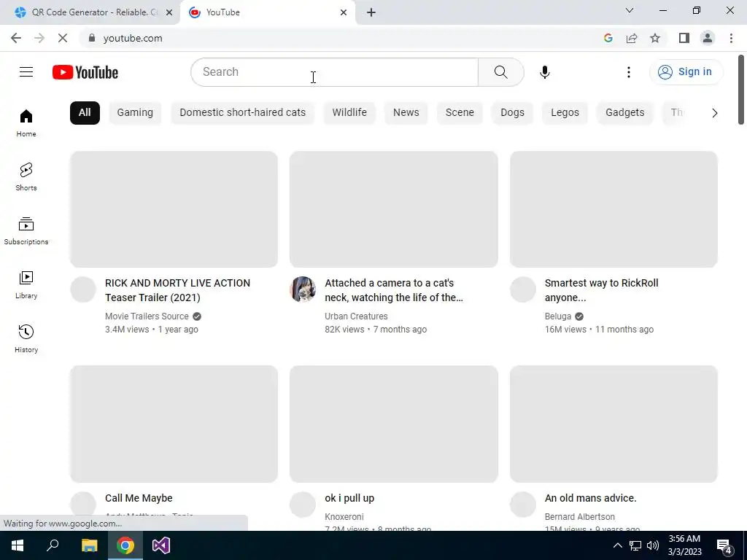Open Visual Studio from taskbar
The height and width of the screenshot is (560, 747).
click(x=161, y=545)
